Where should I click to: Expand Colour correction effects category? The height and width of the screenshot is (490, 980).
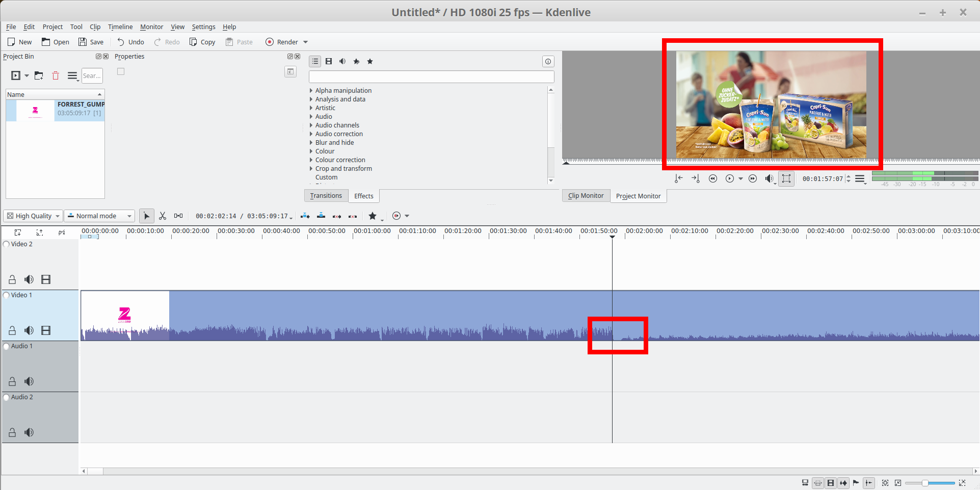311,160
